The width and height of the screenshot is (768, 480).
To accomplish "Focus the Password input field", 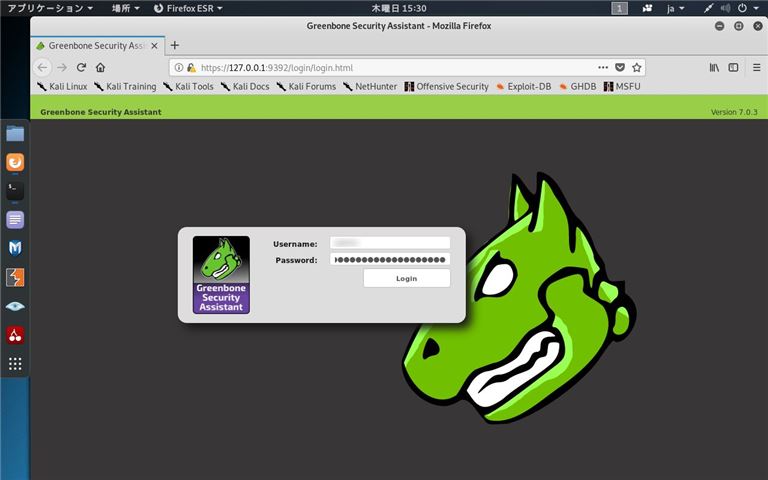I will pyautogui.click(x=390, y=260).
